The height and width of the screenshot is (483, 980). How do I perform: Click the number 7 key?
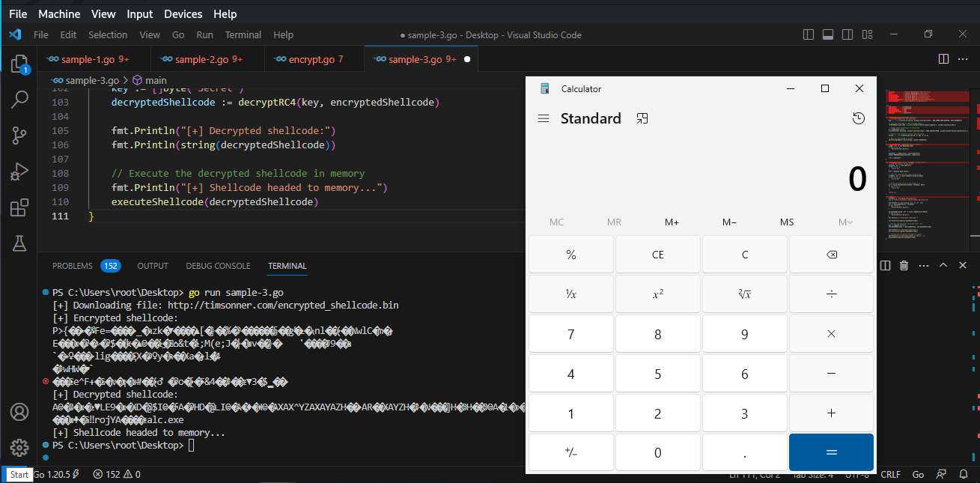click(x=571, y=334)
